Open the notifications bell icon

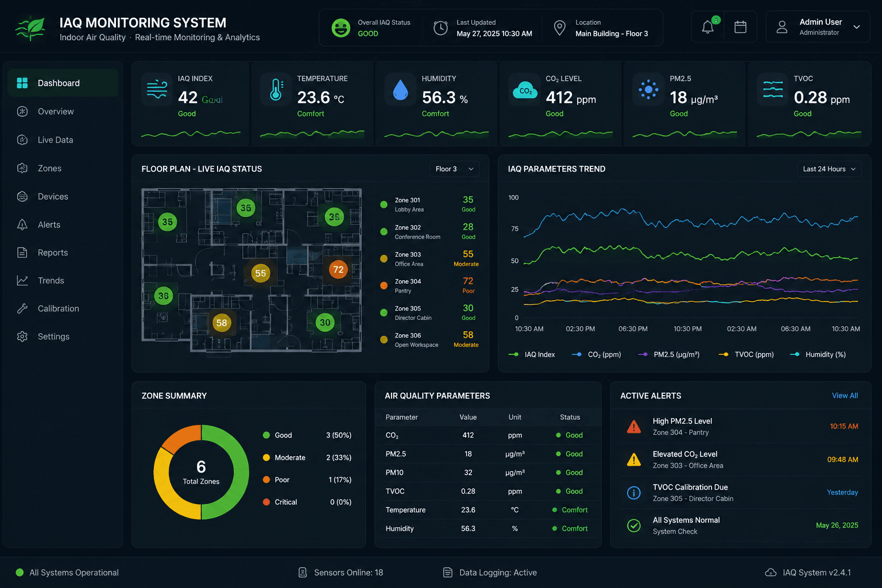[708, 27]
